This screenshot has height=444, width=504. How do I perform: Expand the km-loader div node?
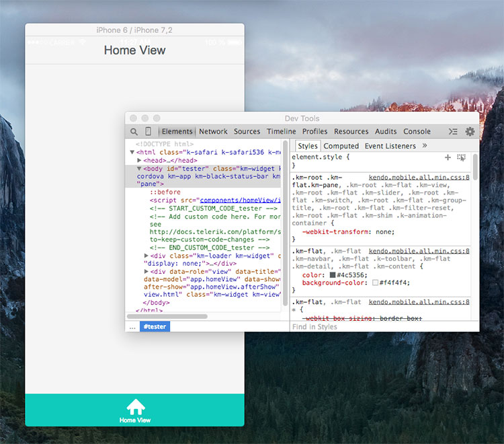pos(146,256)
